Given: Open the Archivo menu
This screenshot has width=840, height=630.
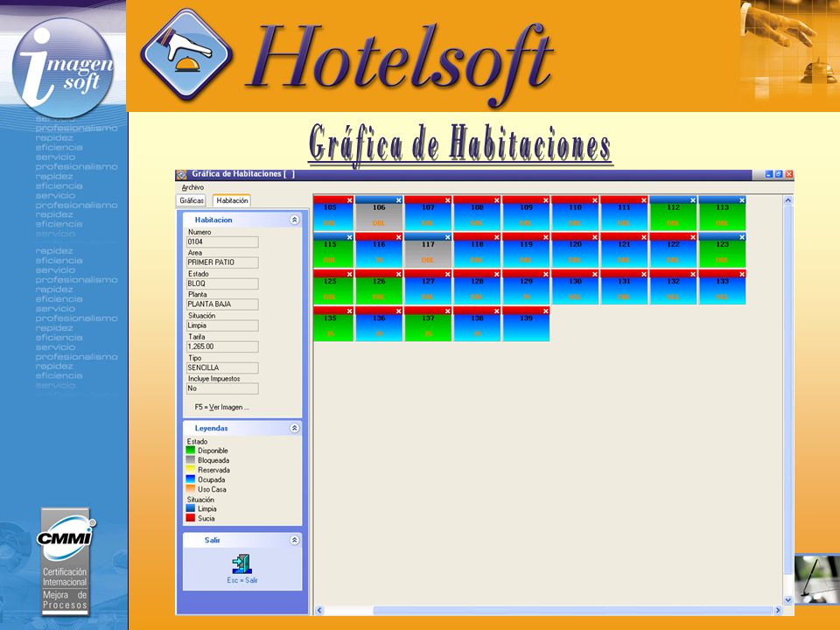Looking at the screenshot, I should [192, 187].
